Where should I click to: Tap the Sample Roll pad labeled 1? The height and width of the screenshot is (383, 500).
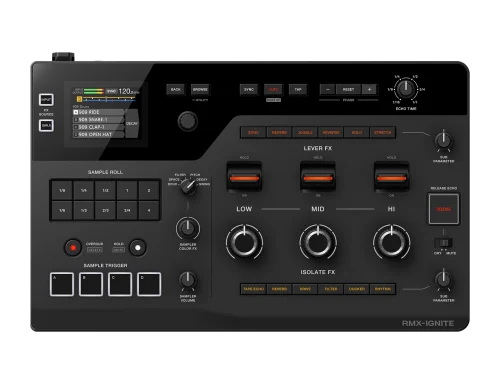pos(127,190)
